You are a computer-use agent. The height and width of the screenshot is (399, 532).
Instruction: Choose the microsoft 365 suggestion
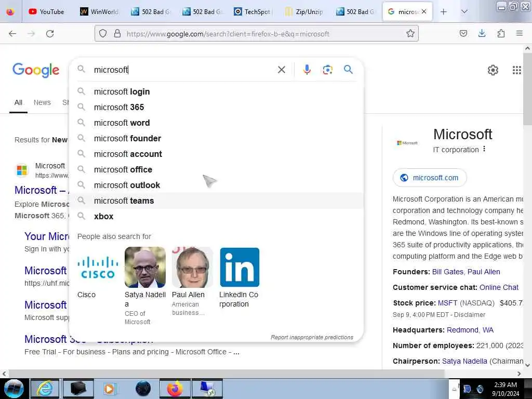point(216,107)
